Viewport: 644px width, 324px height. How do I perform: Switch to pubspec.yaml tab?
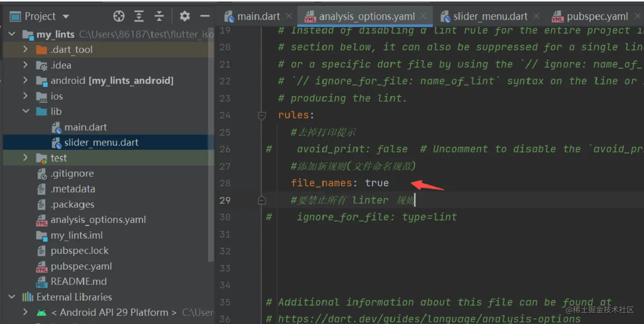pos(597,17)
